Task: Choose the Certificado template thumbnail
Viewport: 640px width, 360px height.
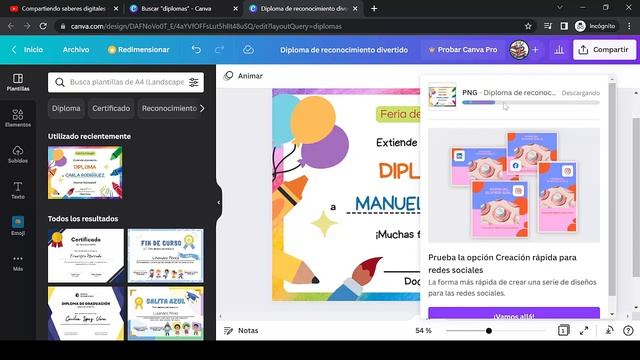Action: click(x=86, y=256)
